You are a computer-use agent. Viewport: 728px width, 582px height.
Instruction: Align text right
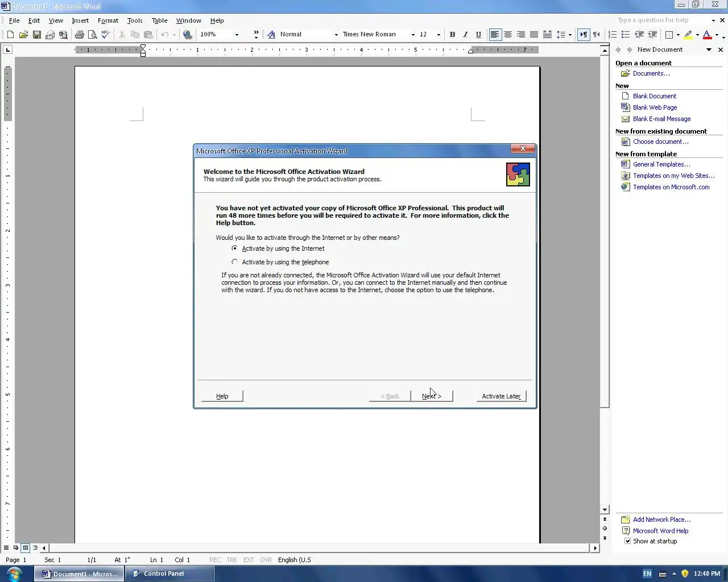521,35
